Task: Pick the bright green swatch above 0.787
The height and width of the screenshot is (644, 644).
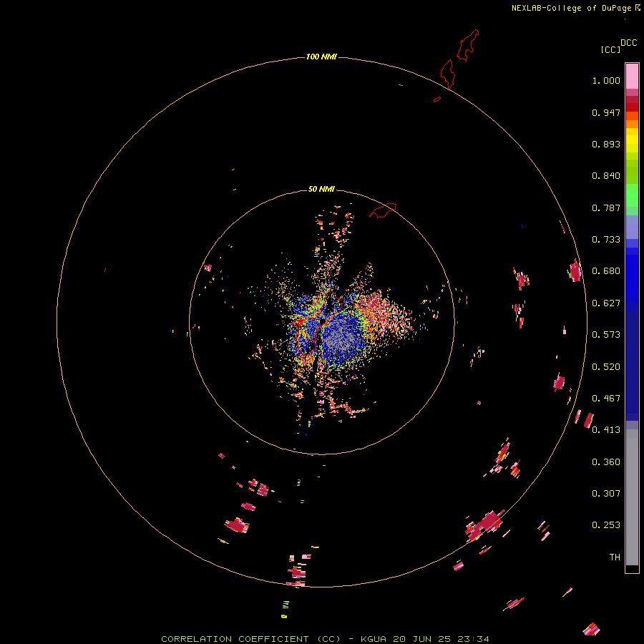Action: 632,195
